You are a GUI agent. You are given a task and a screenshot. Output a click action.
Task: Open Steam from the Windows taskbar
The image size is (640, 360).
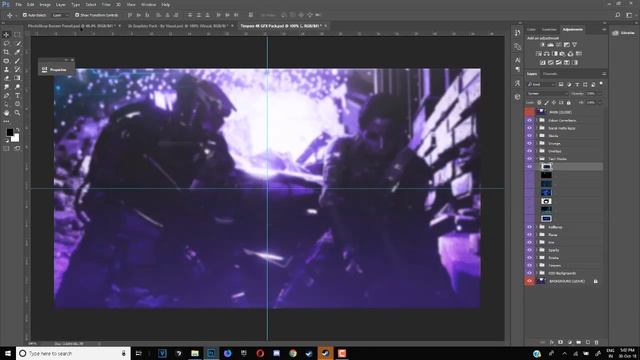point(325,353)
